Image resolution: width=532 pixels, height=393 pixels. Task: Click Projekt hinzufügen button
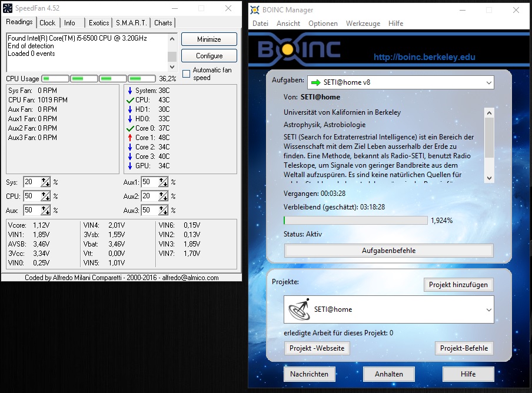[458, 285]
